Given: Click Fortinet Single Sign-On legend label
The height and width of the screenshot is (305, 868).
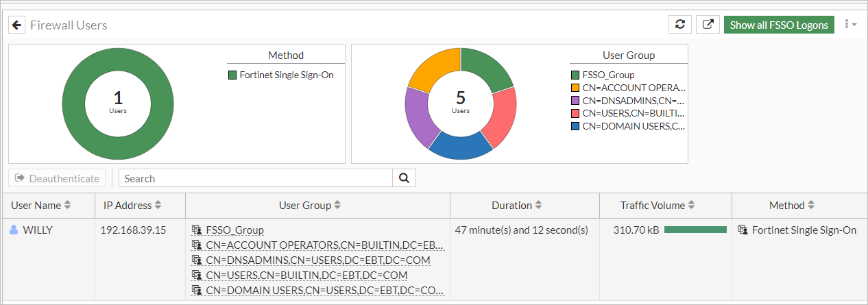Looking at the screenshot, I should 287,75.
